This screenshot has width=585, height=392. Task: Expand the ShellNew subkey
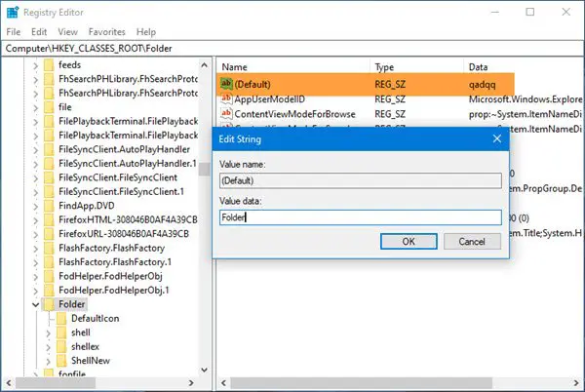pos(48,361)
